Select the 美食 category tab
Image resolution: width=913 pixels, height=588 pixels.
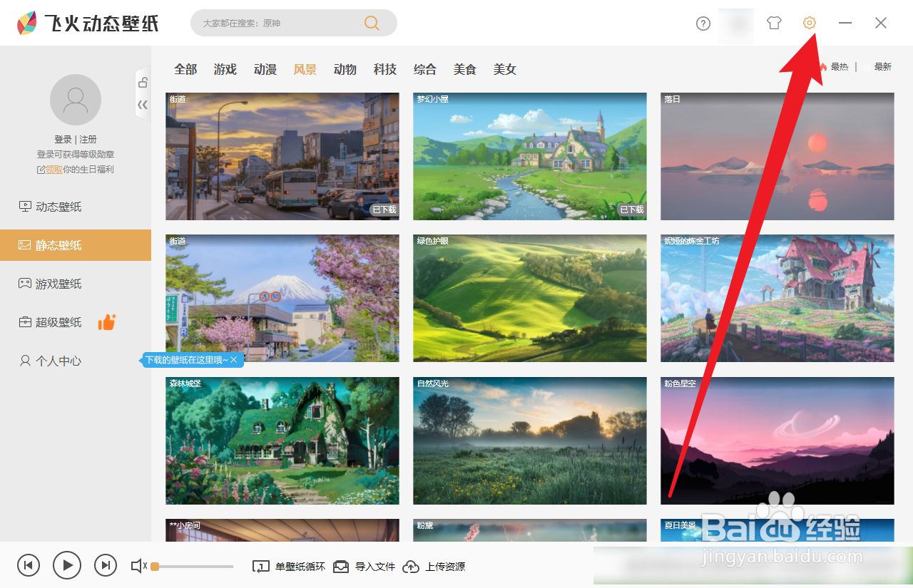coord(465,69)
